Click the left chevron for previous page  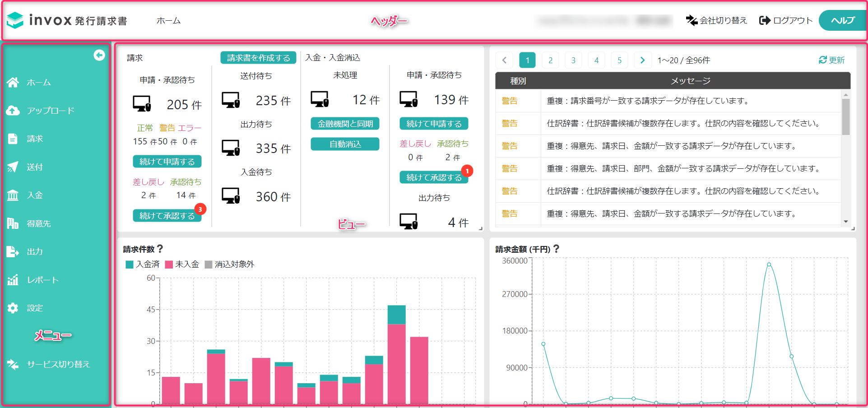[x=504, y=60]
